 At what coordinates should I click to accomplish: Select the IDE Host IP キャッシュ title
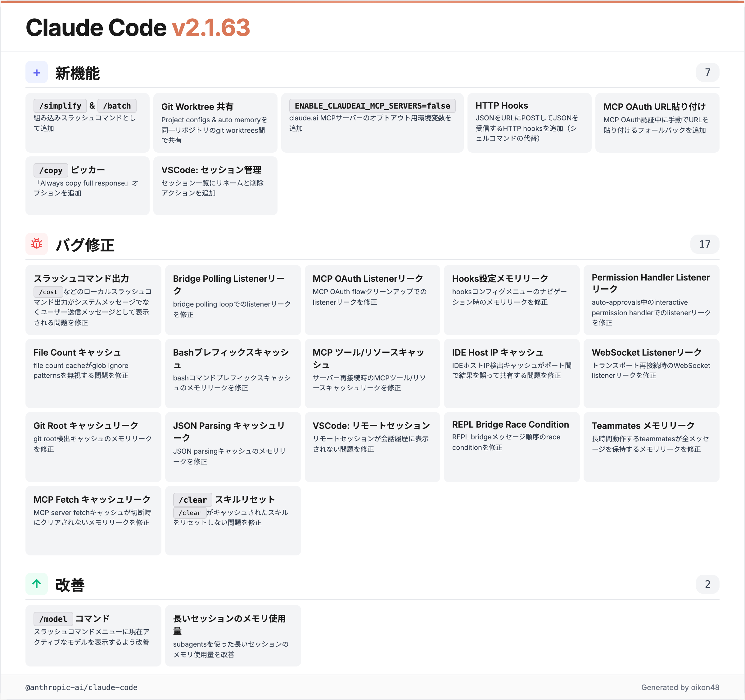pyautogui.click(x=497, y=352)
